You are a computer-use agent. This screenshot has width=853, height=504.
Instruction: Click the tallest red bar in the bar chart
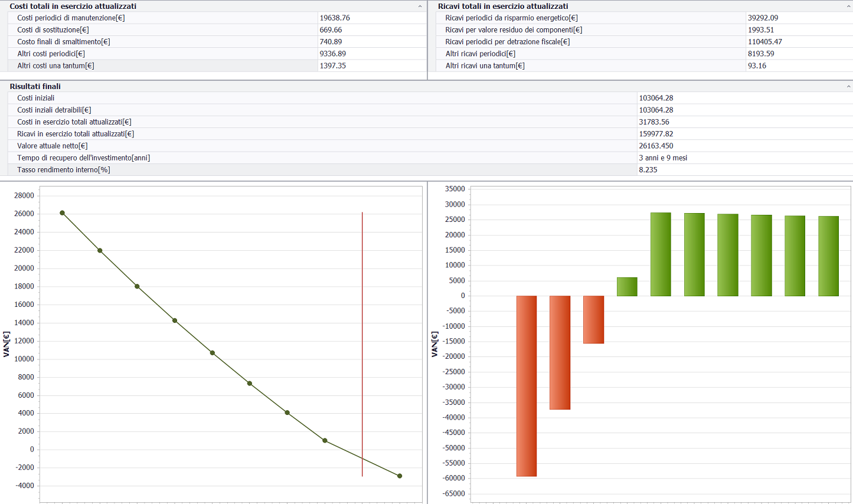[527, 385]
